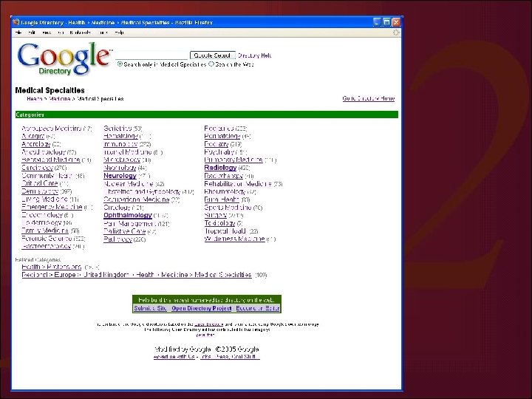This screenshot has height=399, width=532.
Task: Open the Obstetrics and Gynecology category
Action: (x=142, y=191)
